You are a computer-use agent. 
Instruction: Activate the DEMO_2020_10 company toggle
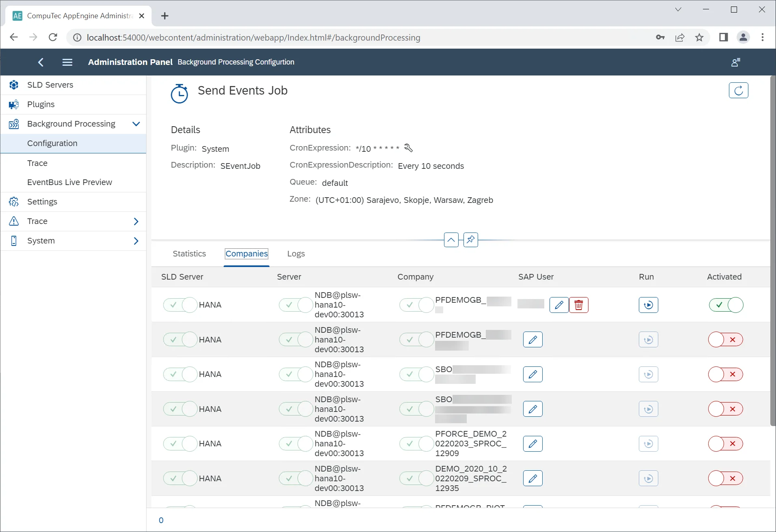726,479
